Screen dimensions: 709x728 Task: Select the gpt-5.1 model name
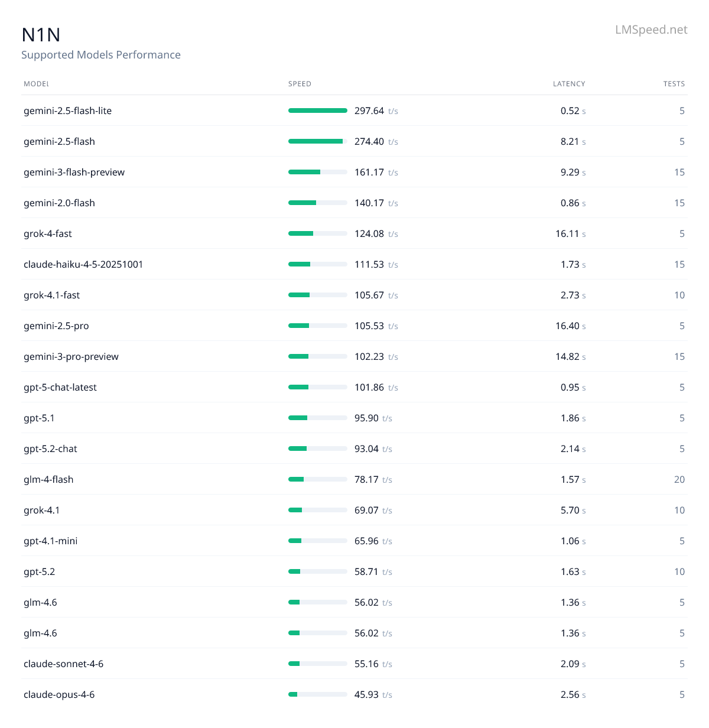click(39, 418)
